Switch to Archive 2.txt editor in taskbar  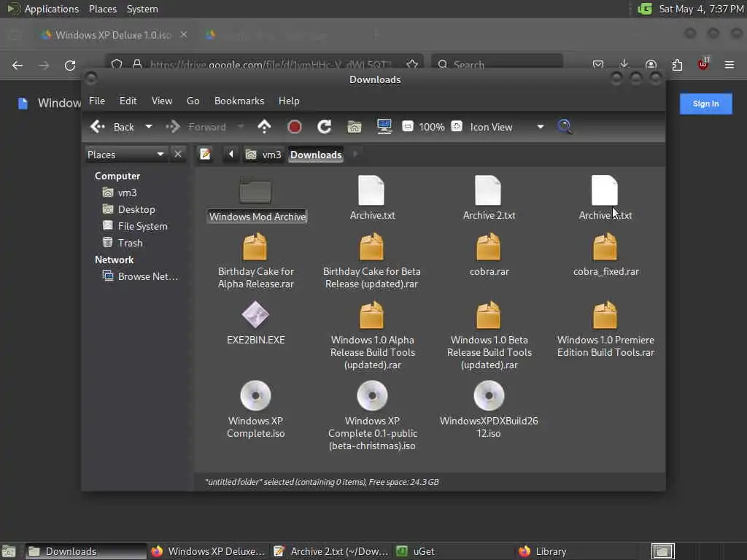coord(331,551)
